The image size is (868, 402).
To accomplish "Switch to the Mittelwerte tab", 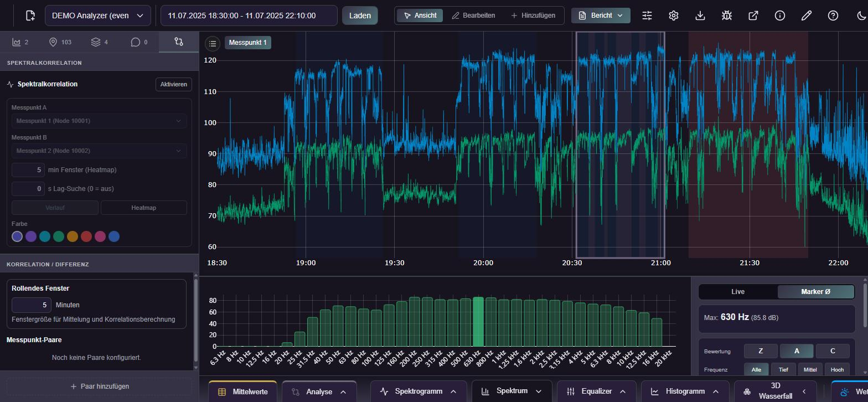I will click(244, 391).
